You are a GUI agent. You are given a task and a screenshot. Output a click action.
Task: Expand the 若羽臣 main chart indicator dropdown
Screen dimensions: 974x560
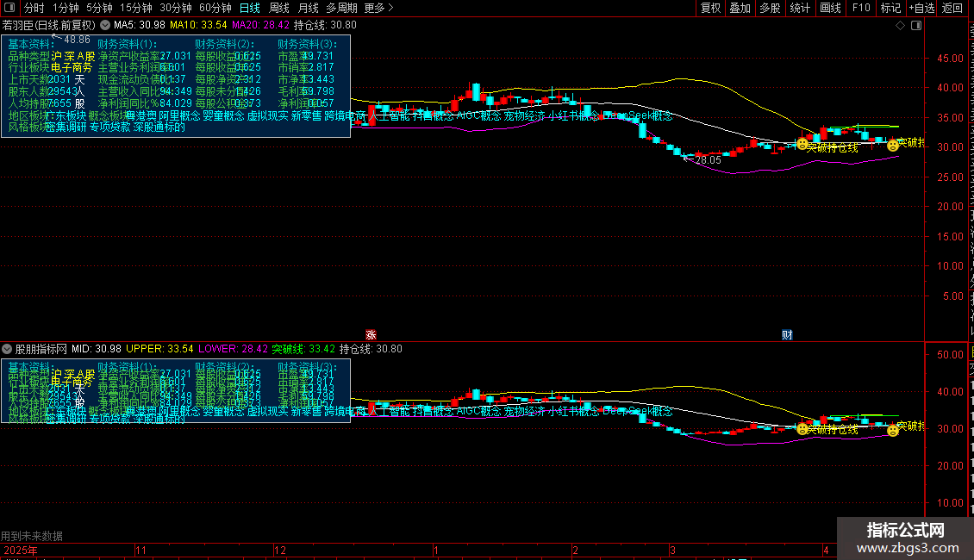click(x=105, y=26)
